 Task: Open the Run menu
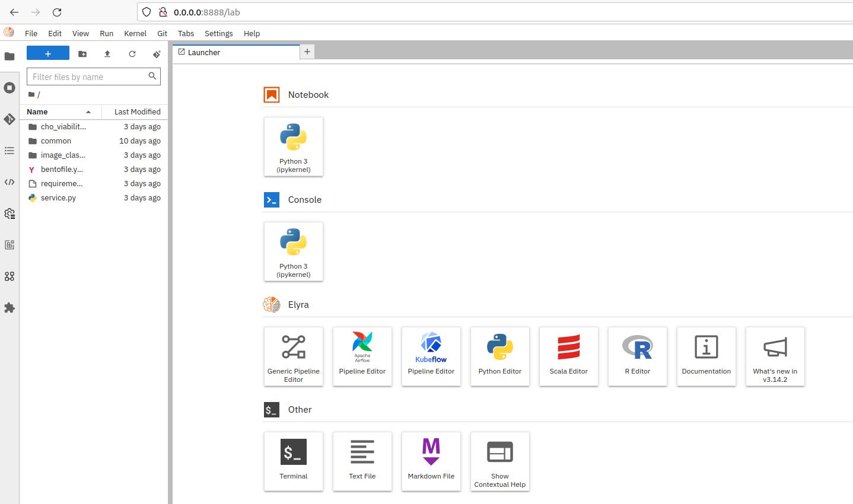click(x=107, y=33)
